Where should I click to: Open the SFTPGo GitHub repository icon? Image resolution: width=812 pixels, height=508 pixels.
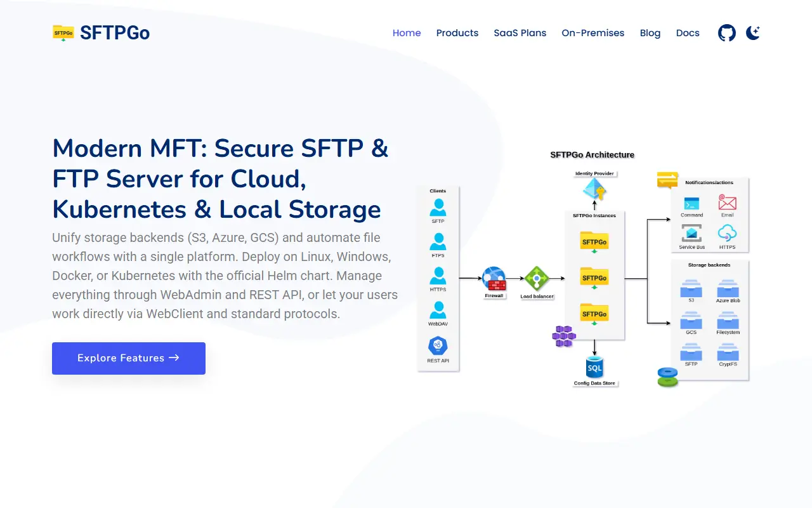tap(727, 33)
